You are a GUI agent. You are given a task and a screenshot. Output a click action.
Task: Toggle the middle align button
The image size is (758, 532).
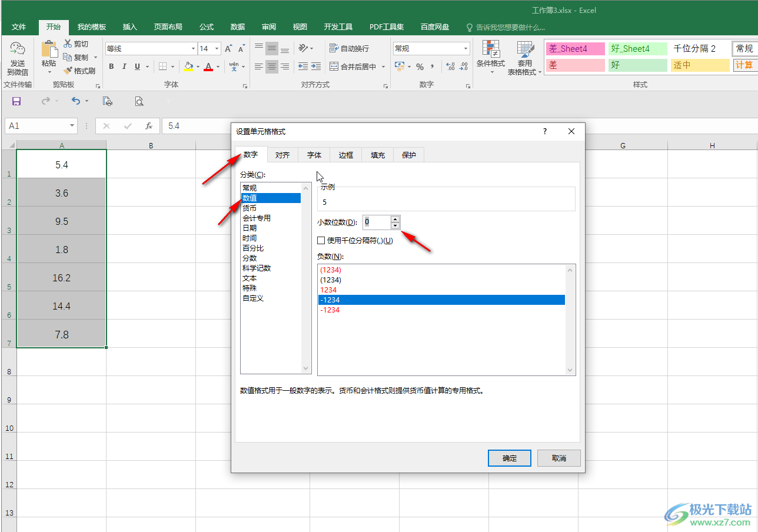(272, 49)
